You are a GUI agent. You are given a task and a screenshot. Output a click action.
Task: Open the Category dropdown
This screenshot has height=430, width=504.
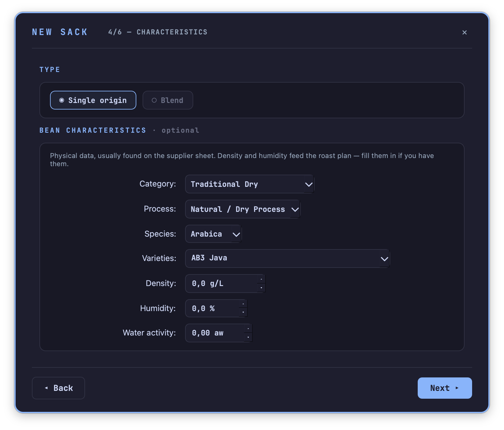click(x=249, y=184)
